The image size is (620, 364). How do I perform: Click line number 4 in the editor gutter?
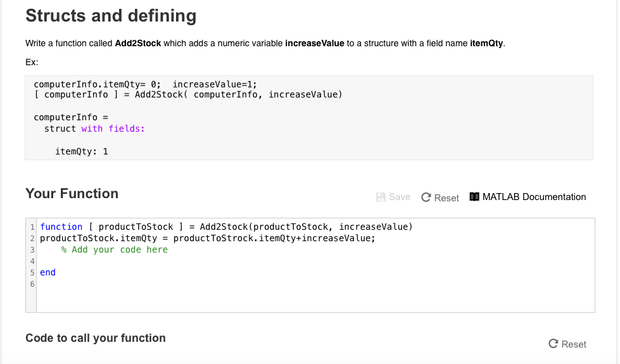coord(32,261)
